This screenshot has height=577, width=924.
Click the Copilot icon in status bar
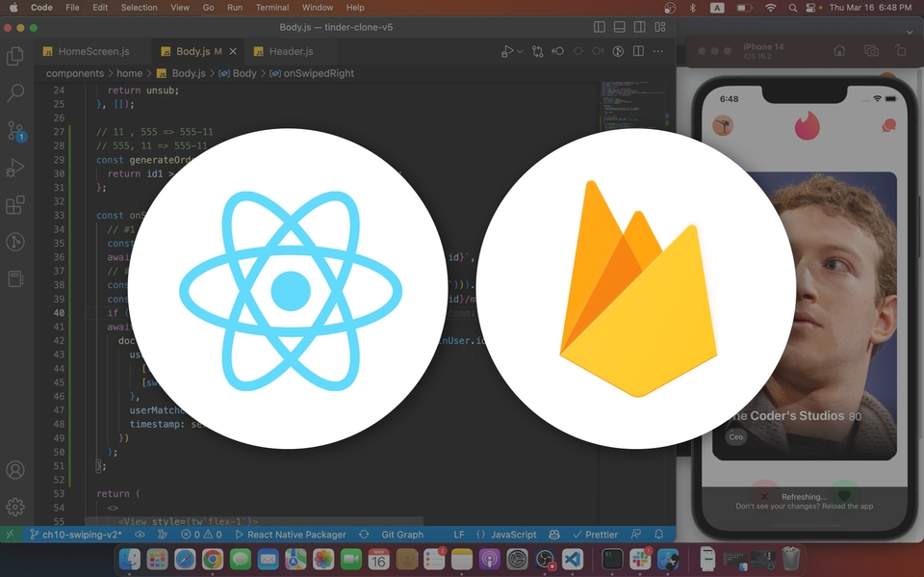pyautogui.click(x=554, y=535)
